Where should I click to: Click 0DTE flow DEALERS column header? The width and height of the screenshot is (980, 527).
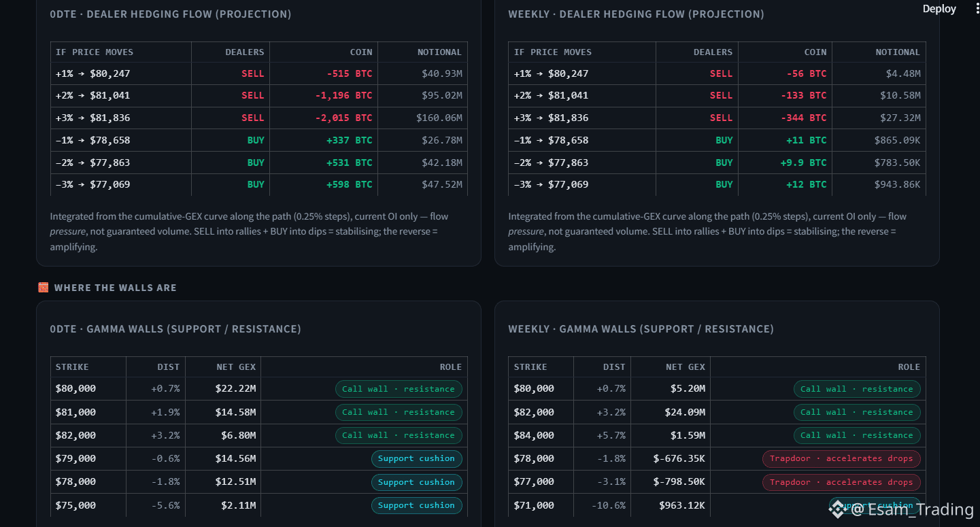point(245,52)
